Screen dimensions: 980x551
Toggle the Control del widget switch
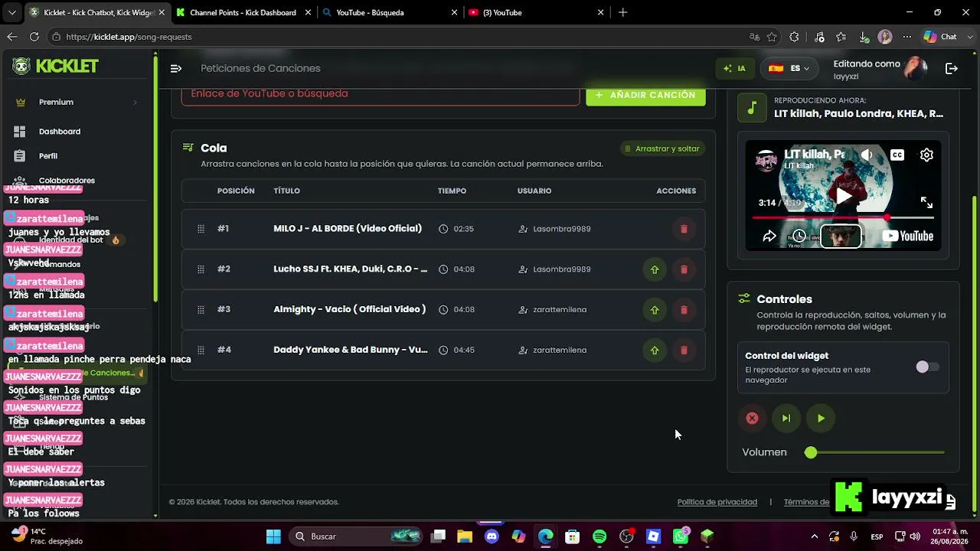927,367
